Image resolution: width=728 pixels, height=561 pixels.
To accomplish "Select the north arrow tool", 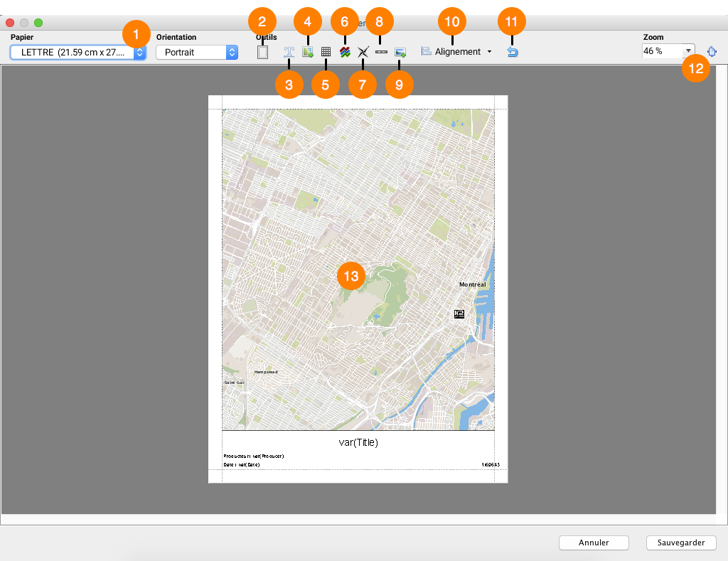I will [363, 52].
